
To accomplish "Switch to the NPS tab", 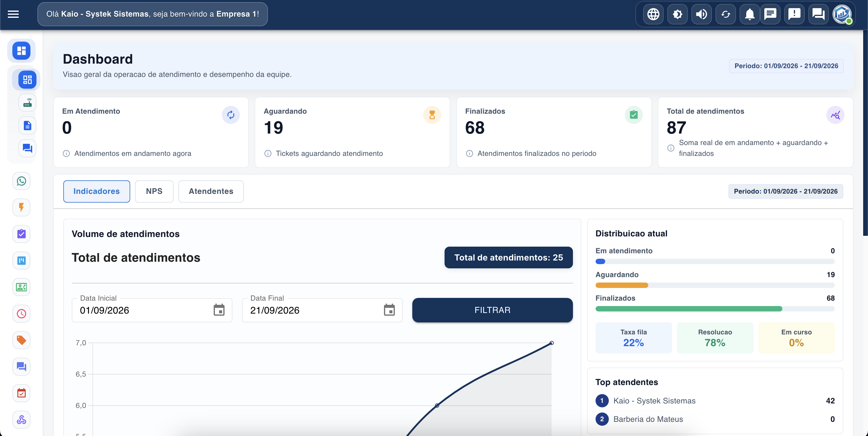I will point(154,191).
